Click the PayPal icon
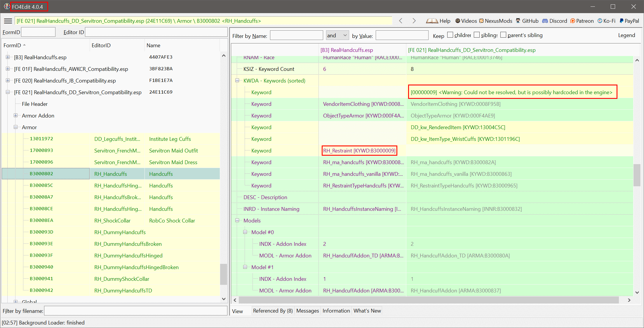This screenshot has width=644, height=328. (621, 21)
